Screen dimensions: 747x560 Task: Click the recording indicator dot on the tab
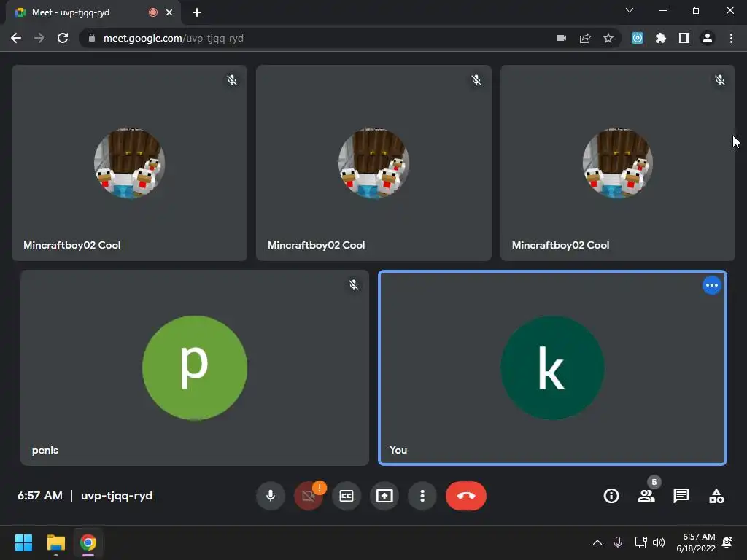(153, 12)
